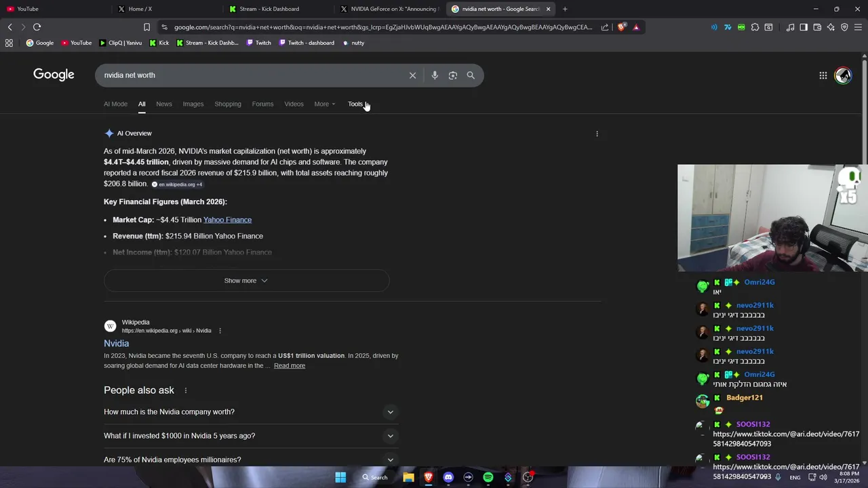This screenshot has width=868, height=488.
Task: Select the Images search filter
Action: pyautogui.click(x=193, y=104)
